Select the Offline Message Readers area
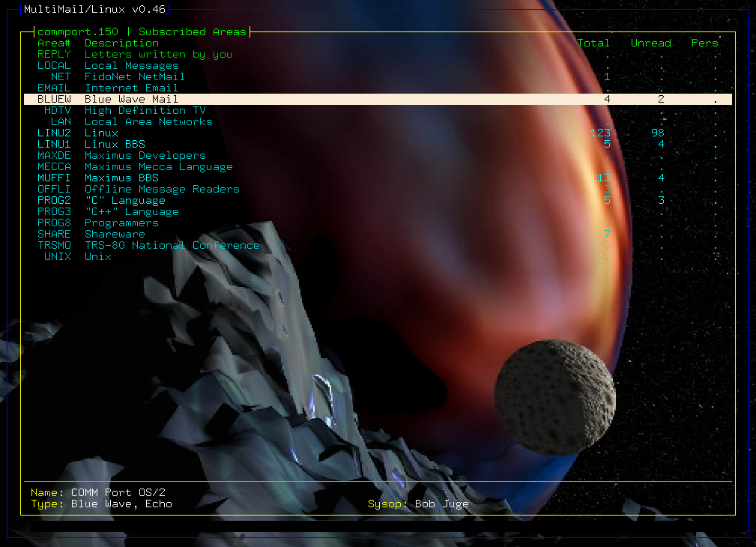The image size is (756, 547). point(161,189)
